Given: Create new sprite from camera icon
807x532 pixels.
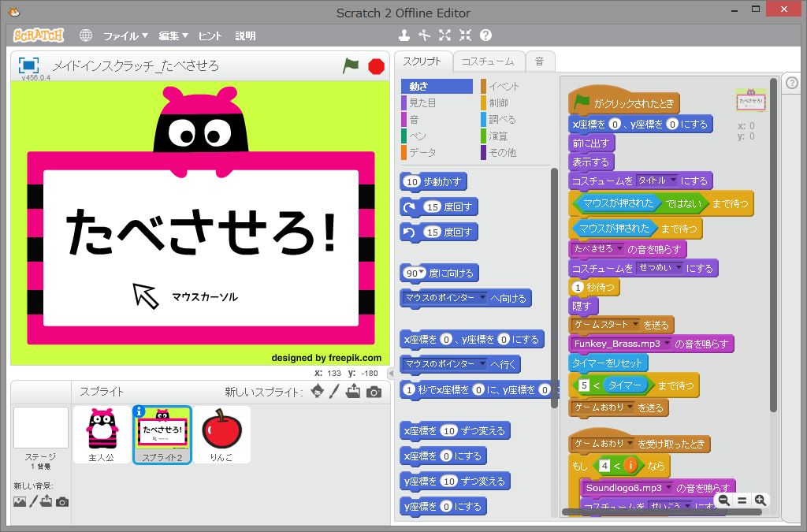Looking at the screenshot, I should tap(374, 392).
